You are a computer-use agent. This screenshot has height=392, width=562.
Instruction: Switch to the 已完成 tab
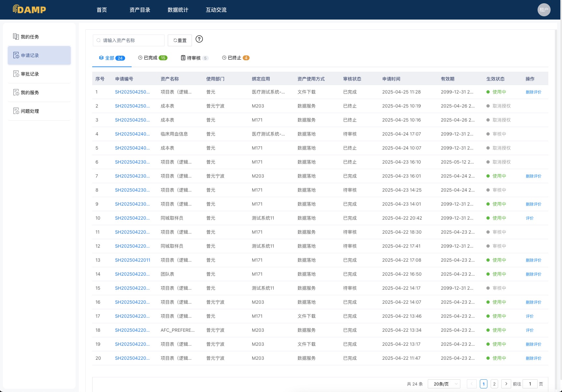tap(152, 58)
